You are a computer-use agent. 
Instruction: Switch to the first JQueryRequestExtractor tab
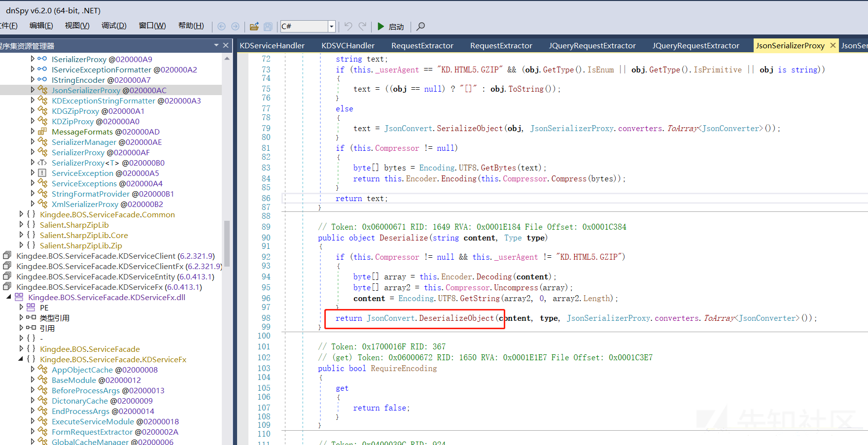[x=592, y=45]
